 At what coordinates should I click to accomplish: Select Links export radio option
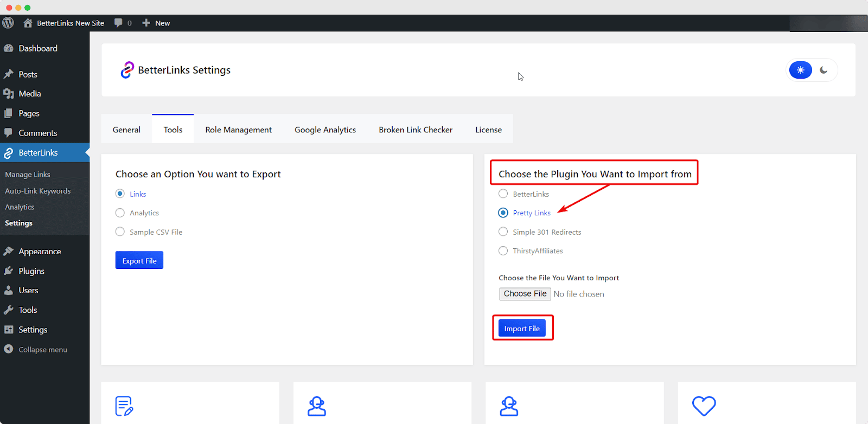click(120, 194)
